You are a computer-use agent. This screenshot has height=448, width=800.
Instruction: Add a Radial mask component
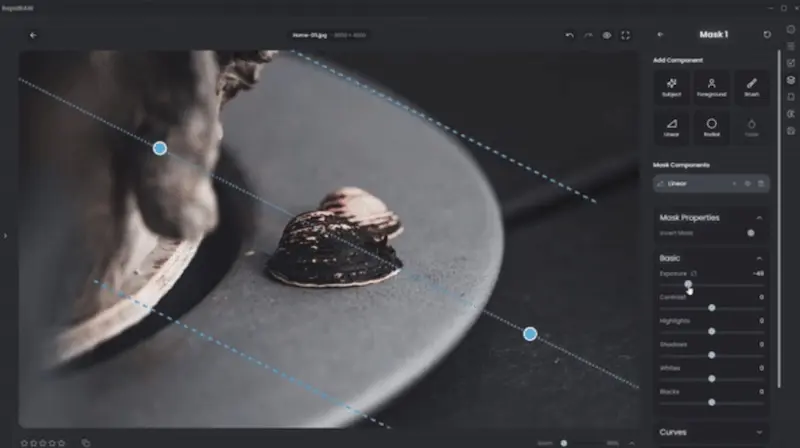(711, 128)
